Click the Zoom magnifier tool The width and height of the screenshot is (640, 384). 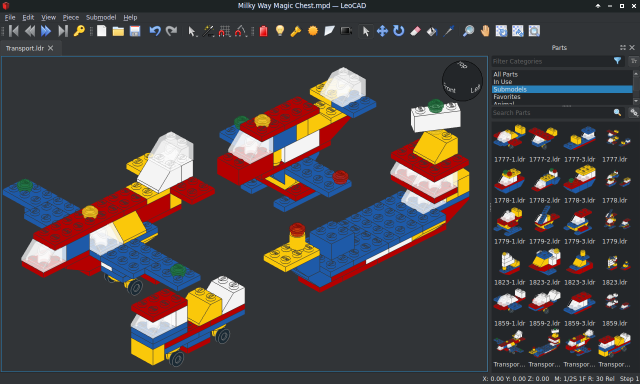tap(468, 31)
